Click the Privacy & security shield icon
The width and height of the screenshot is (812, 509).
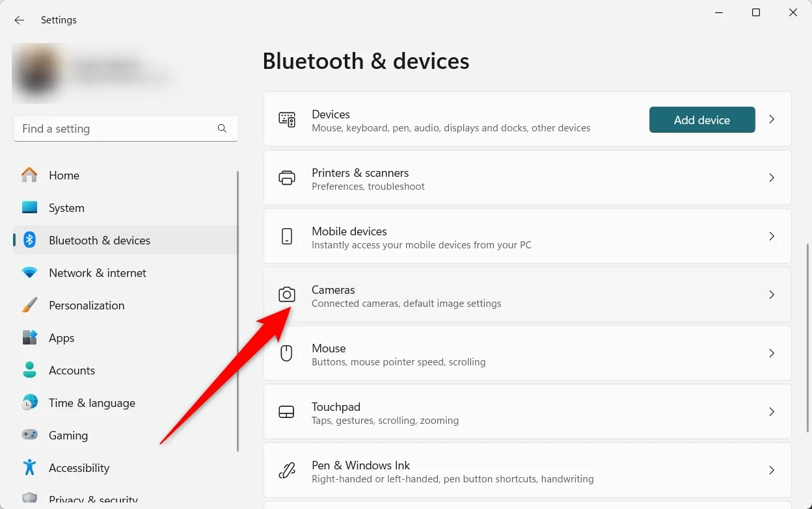[x=29, y=499]
